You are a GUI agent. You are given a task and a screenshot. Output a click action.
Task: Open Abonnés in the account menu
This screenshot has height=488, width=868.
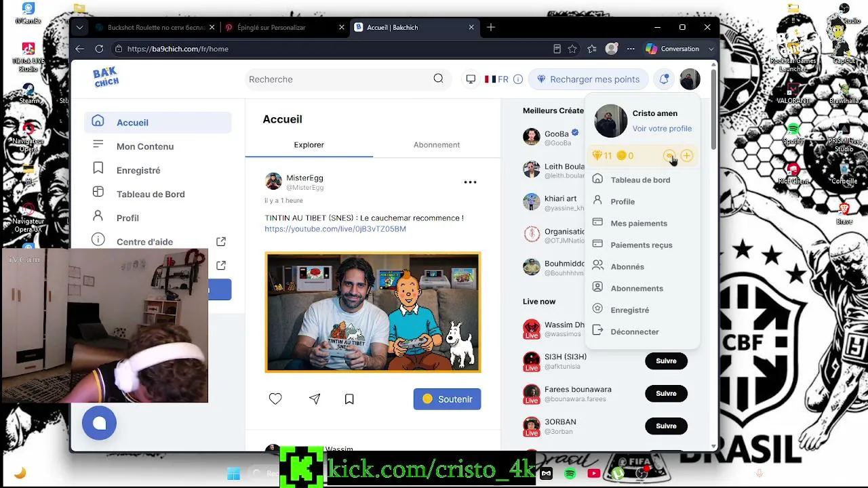(x=642, y=266)
